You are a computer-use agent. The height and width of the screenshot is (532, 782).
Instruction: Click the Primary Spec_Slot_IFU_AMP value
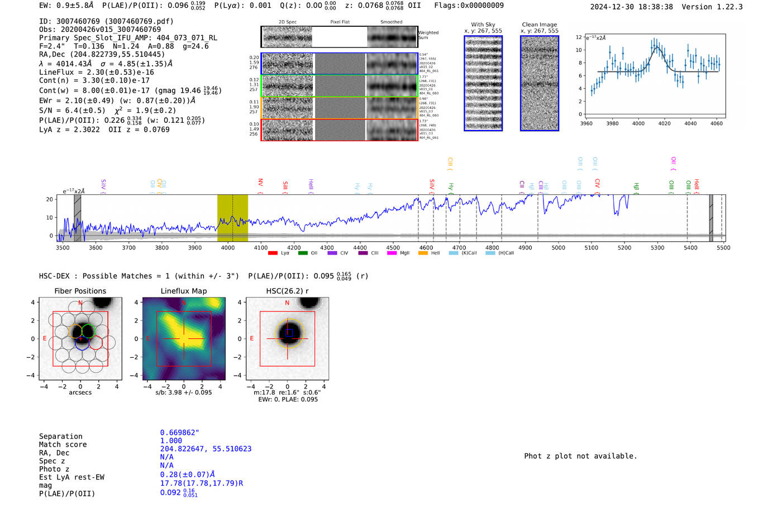[128, 38]
